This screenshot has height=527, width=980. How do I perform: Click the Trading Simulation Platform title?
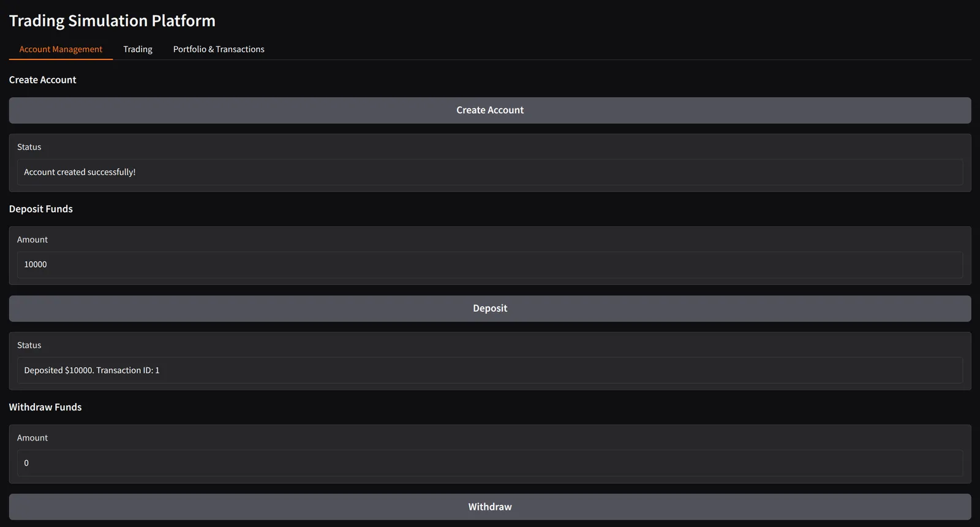tap(112, 21)
